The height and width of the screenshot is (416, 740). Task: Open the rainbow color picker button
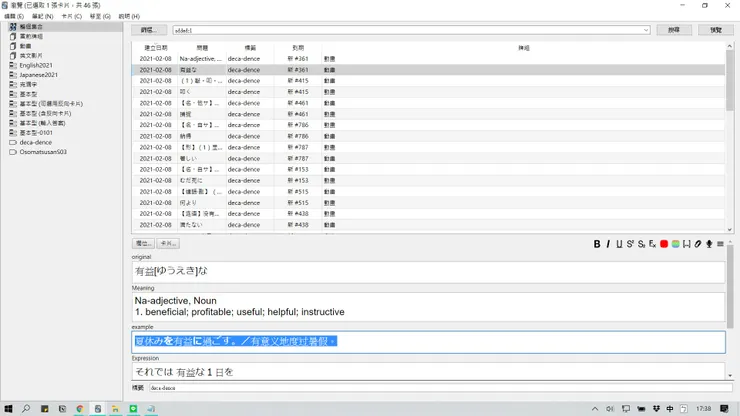[x=675, y=244]
